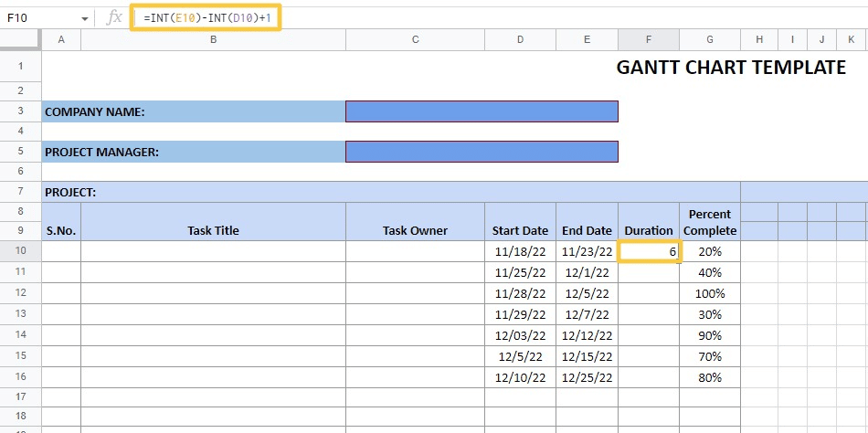Select row 3 header
This screenshot has width=868, height=433.
[x=20, y=111]
